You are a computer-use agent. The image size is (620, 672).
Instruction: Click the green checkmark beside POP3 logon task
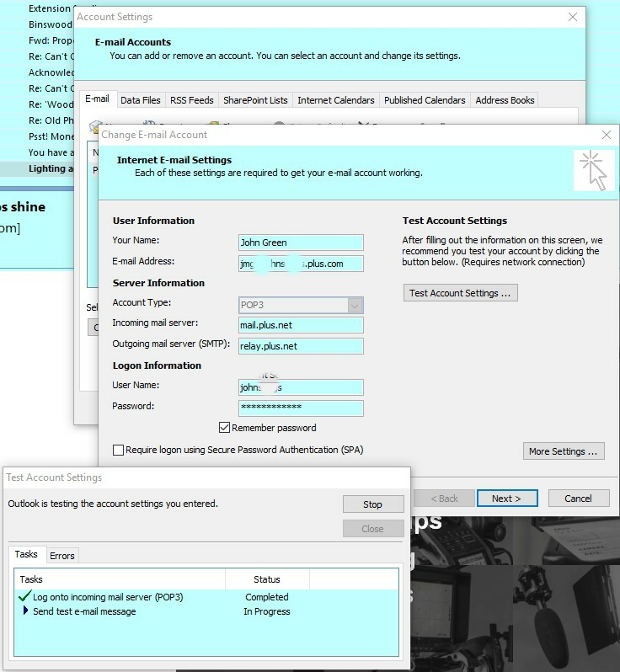(x=24, y=597)
